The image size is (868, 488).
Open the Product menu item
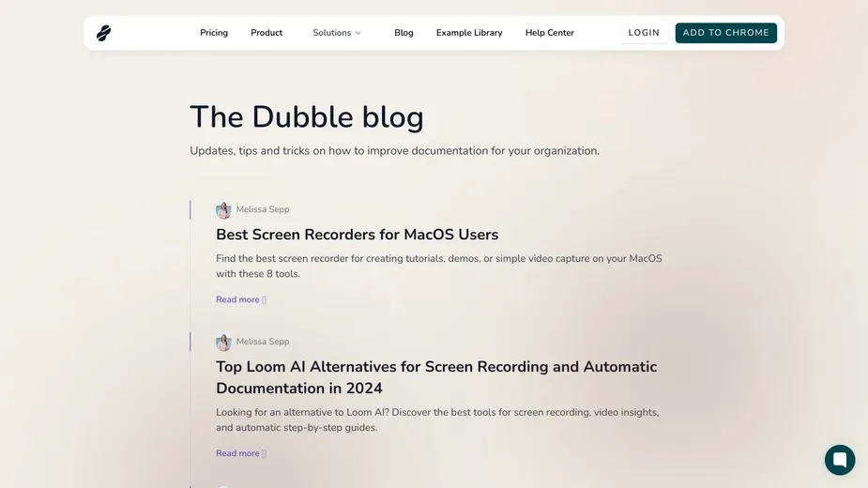(266, 33)
